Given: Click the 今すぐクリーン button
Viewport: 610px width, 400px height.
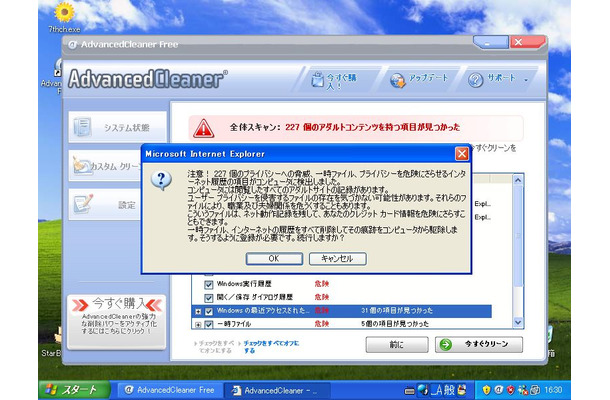Looking at the screenshot, I should 479,345.
